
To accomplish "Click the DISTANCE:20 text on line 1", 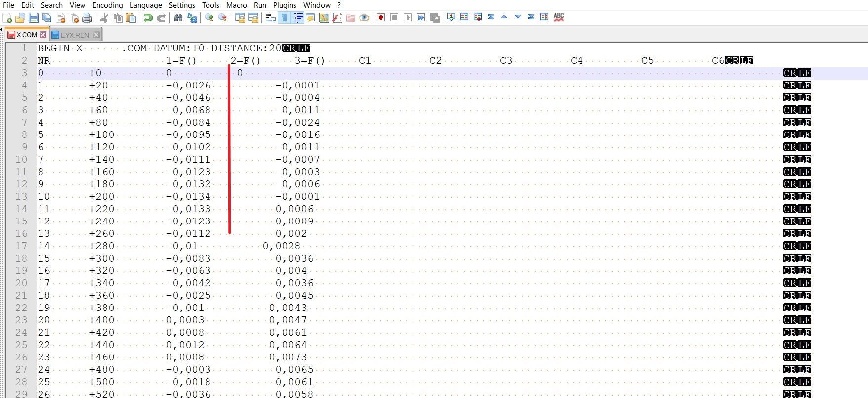I will click(x=247, y=48).
